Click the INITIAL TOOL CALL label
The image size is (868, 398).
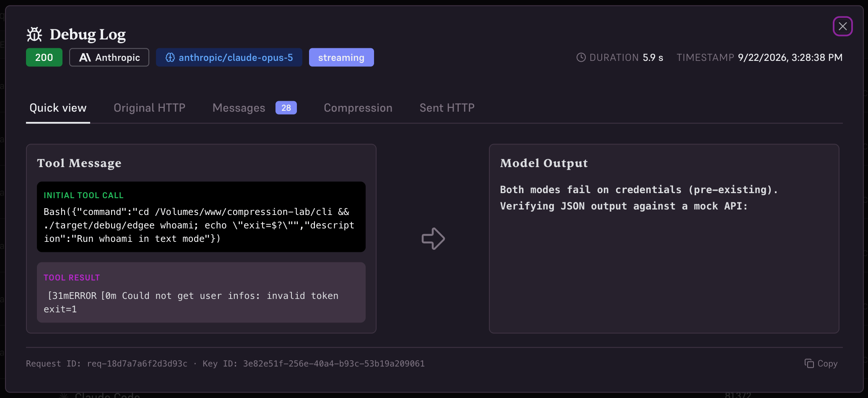(83, 195)
